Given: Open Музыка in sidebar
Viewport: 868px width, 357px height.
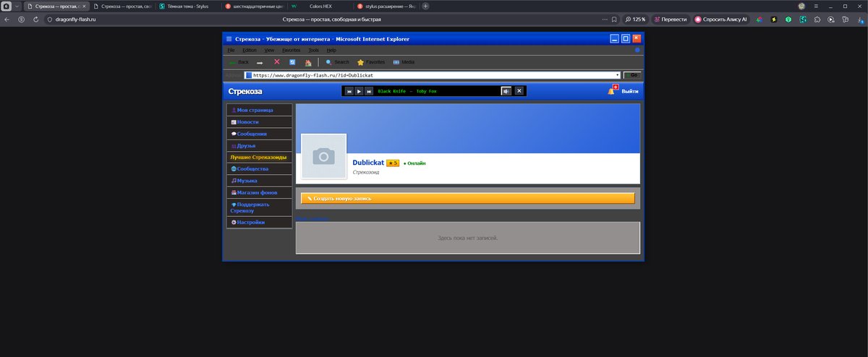Looking at the screenshot, I should [260, 181].
